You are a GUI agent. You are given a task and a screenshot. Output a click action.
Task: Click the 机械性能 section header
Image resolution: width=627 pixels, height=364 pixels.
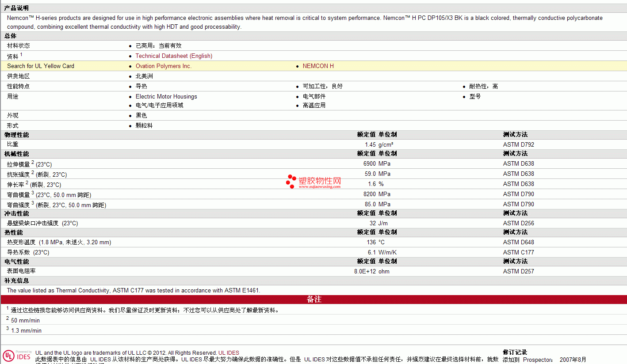[x=16, y=154]
